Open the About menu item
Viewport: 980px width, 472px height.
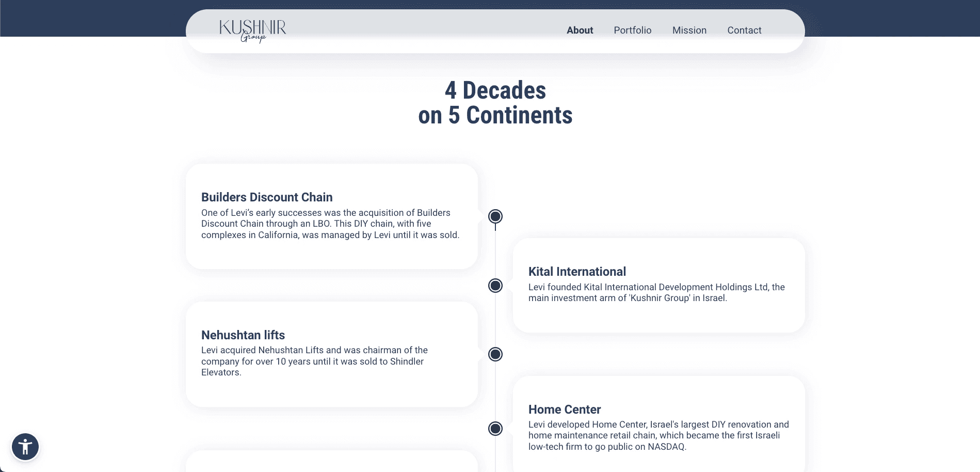[580, 30]
